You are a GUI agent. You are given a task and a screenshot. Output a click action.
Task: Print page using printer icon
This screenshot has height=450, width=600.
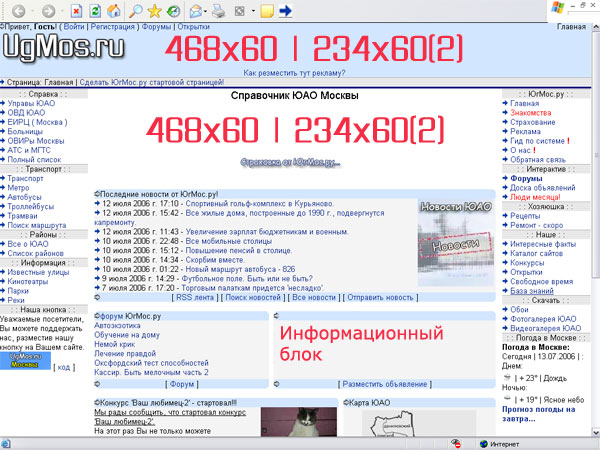pos(218,11)
